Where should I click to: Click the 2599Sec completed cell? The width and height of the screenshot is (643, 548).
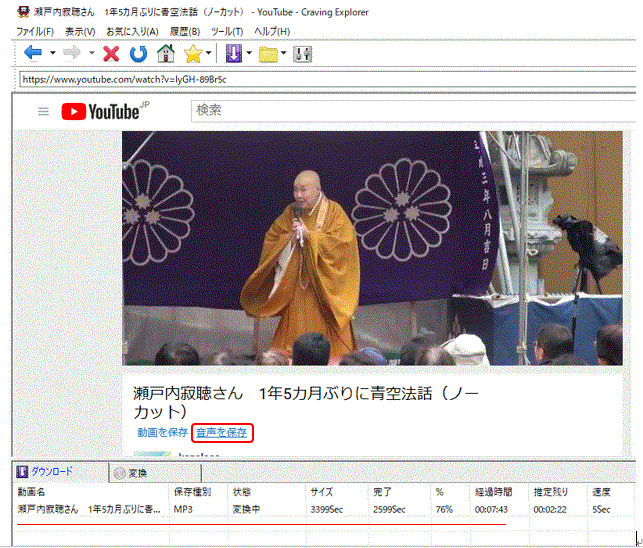[x=389, y=510]
